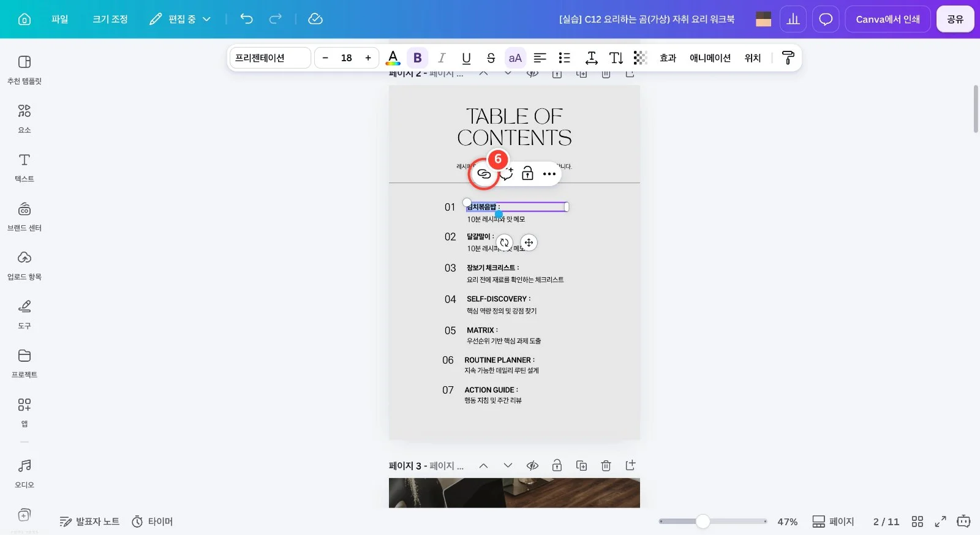Decrease font size with minus
980x535 pixels.
[x=325, y=58]
